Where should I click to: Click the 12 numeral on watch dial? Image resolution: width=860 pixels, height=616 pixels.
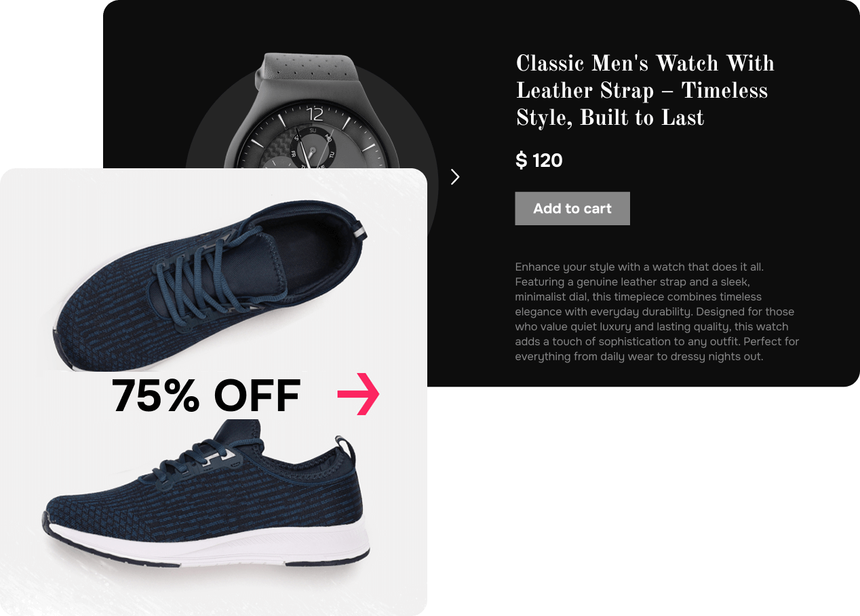click(315, 113)
